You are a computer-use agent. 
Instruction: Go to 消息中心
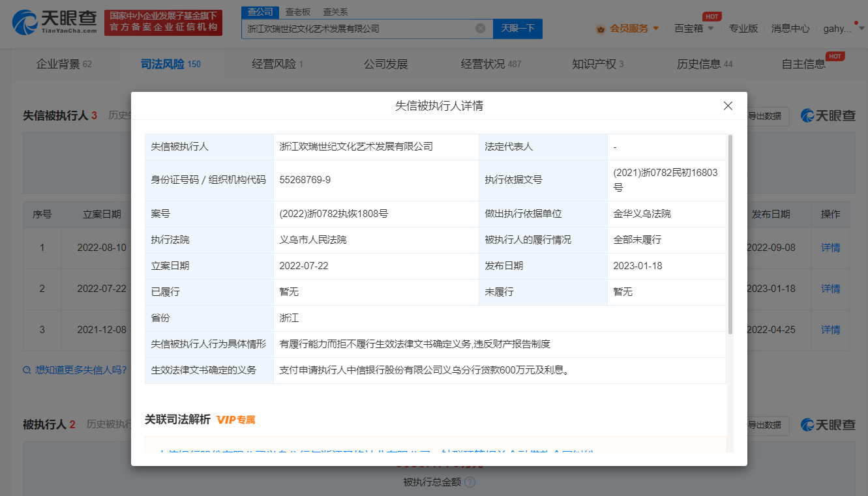point(790,29)
